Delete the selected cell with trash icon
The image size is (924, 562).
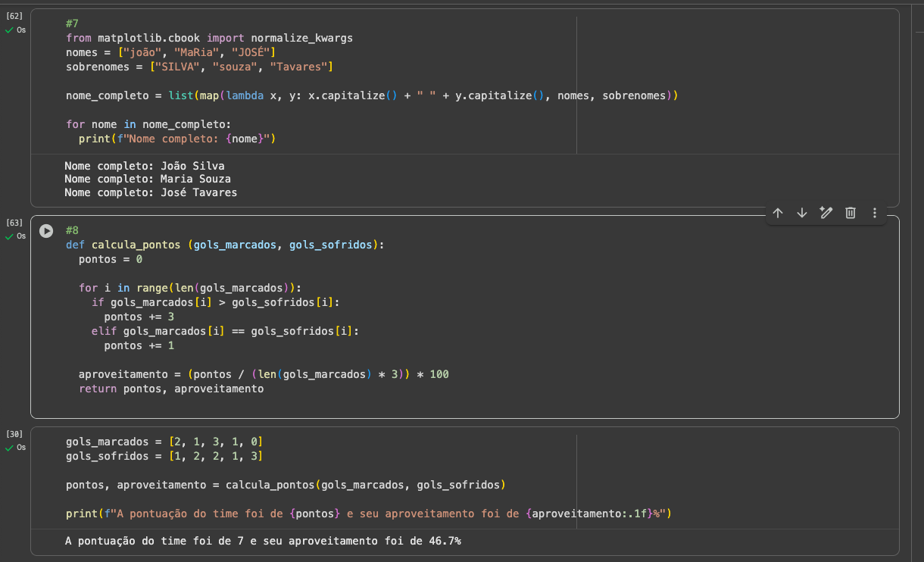[851, 214]
